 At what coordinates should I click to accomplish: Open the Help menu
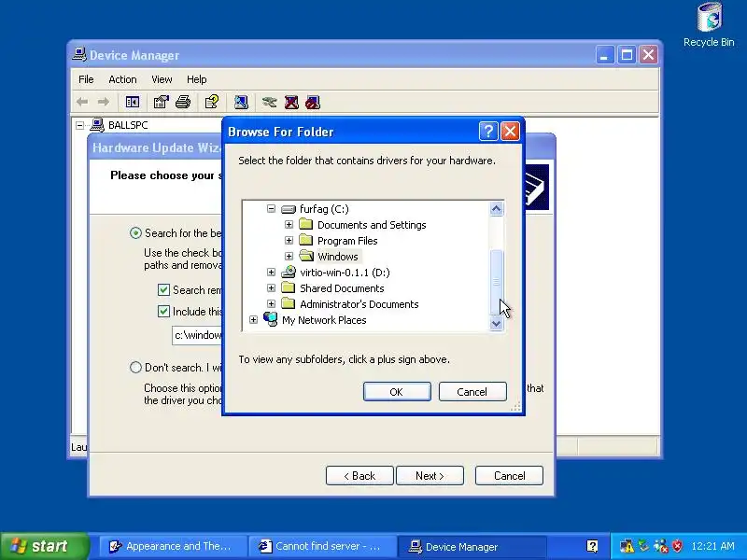tap(196, 79)
